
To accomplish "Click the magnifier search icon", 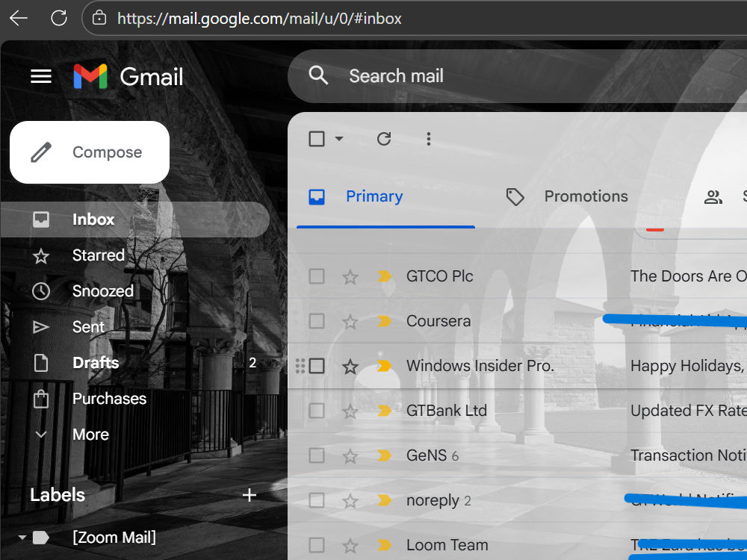I will pos(318,75).
